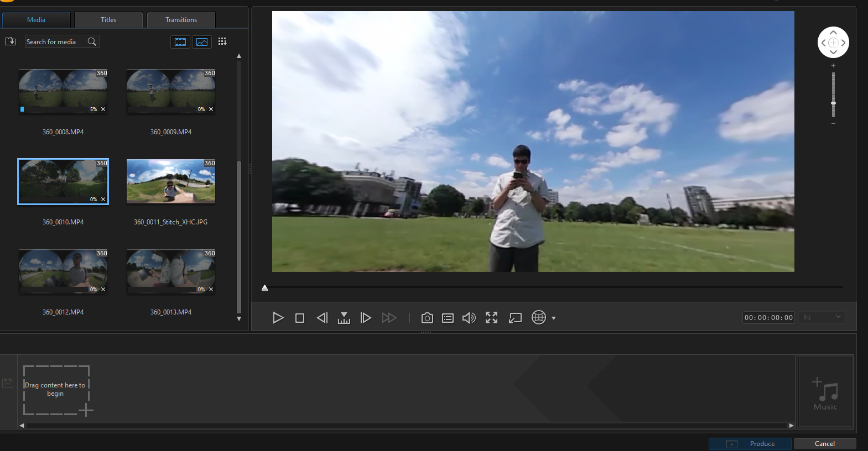This screenshot has height=451, width=868.
Task: Switch to the Media tab
Action: click(x=36, y=19)
